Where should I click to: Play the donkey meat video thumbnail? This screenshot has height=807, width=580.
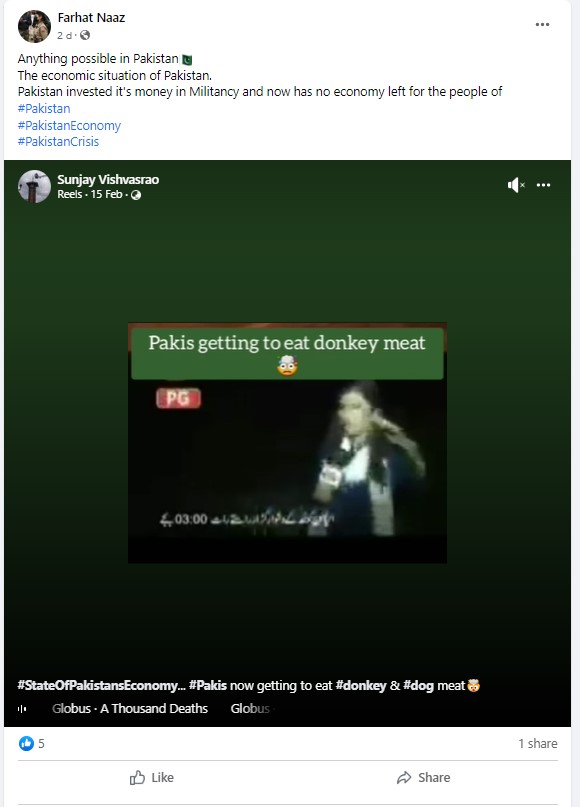[287, 443]
